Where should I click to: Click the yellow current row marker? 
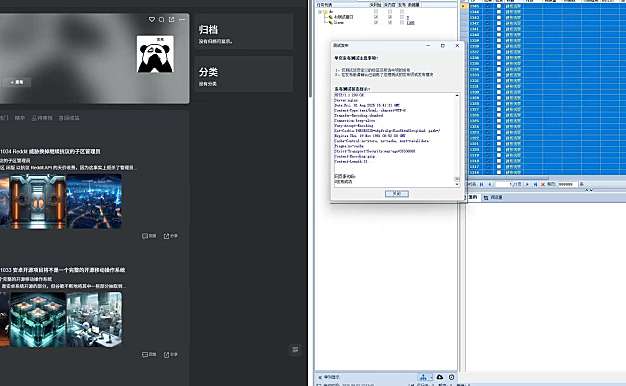(x=464, y=6)
